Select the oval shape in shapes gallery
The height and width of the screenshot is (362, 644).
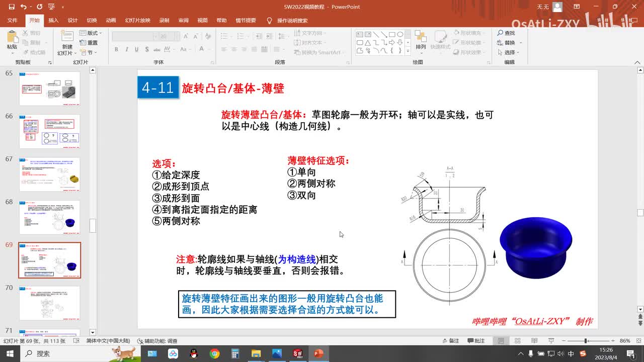pos(400,35)
